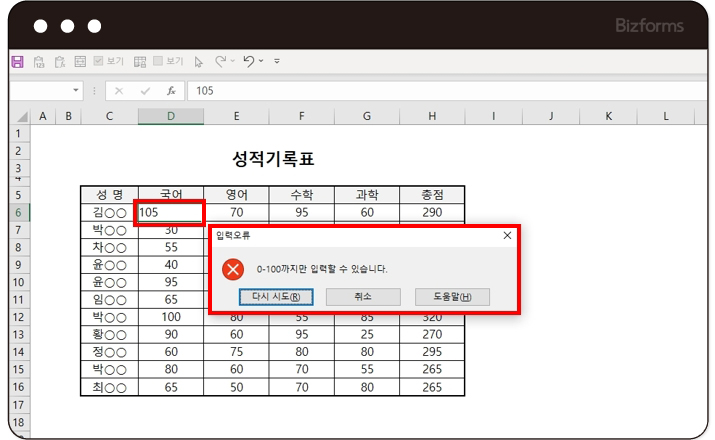Click the paste formulas clipboard icon
715x440 pixels.
[x=59, y=61]
